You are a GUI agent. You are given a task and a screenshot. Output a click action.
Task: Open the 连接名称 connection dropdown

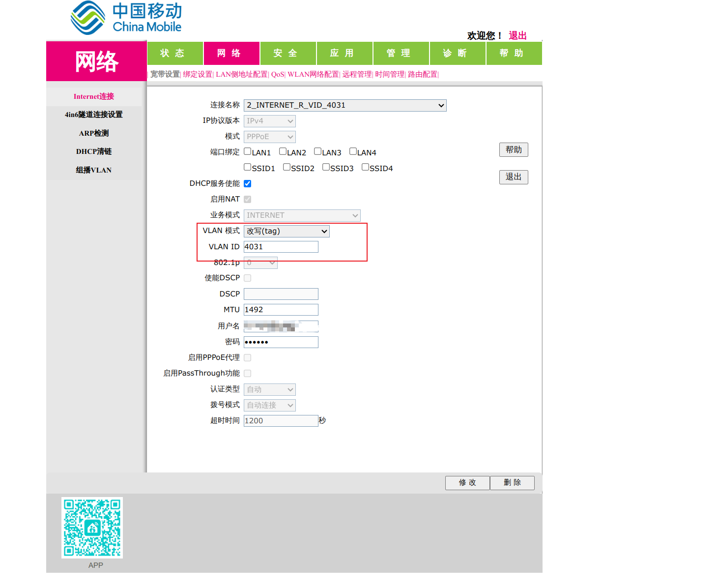click(x=345, y=105)
